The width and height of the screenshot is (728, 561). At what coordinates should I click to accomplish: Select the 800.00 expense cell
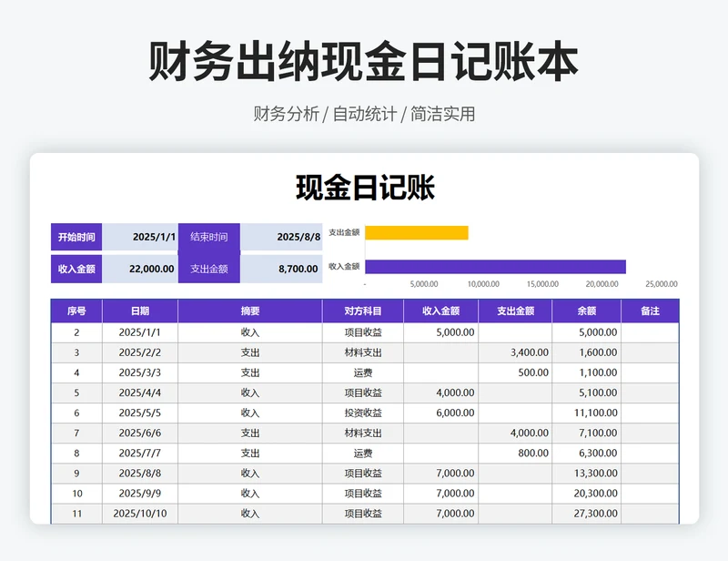point(515,454)
